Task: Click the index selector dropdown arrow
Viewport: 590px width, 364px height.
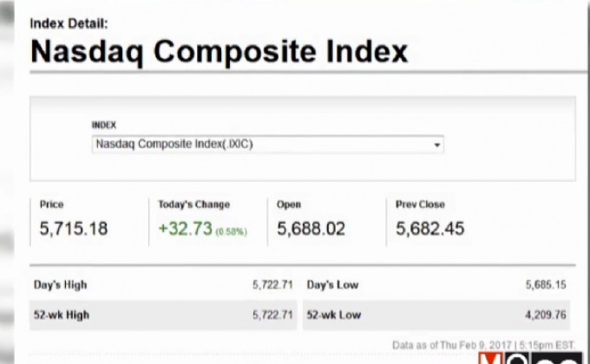Action: point(437,145)
